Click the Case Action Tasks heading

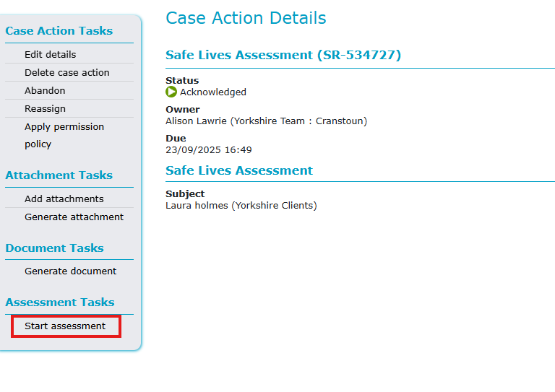[59, 30]
